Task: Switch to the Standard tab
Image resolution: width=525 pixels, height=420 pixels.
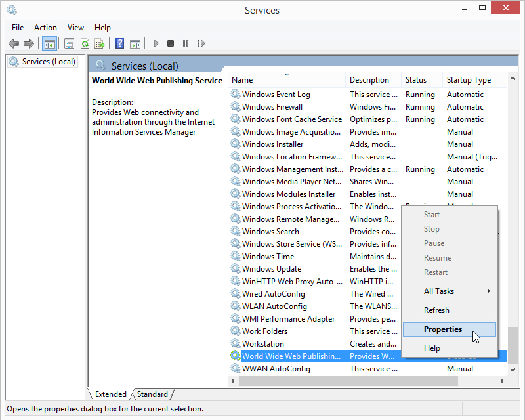Action: pos(152,394)
